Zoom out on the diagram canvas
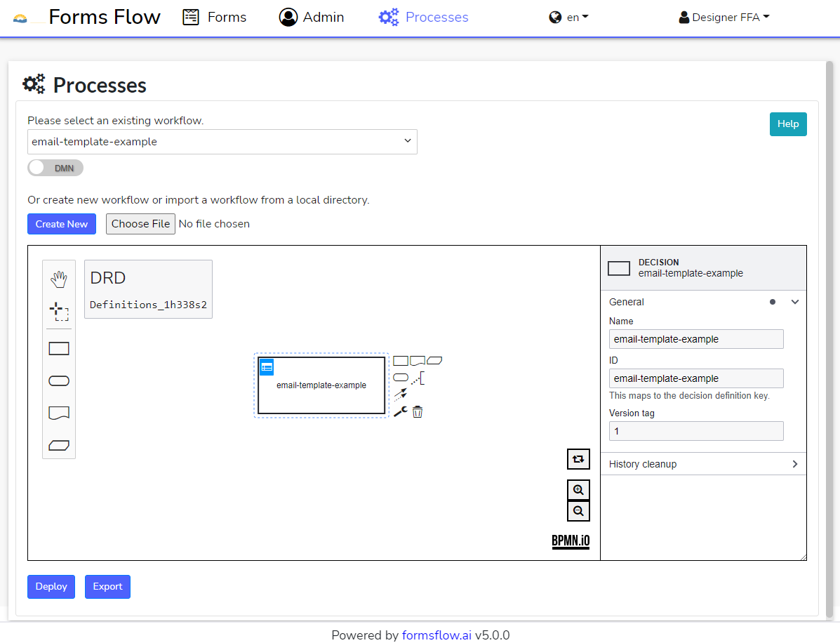Screen dimensions: 840x643 point(578,511)
